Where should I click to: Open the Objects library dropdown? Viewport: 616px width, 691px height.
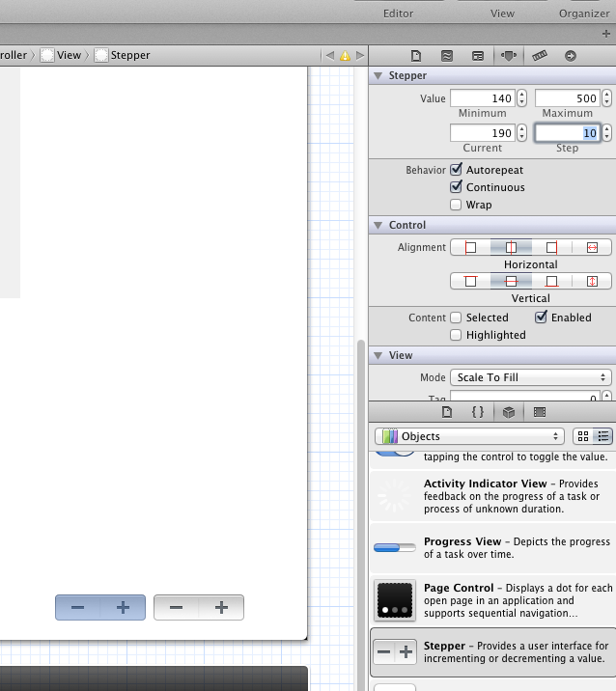469,436
